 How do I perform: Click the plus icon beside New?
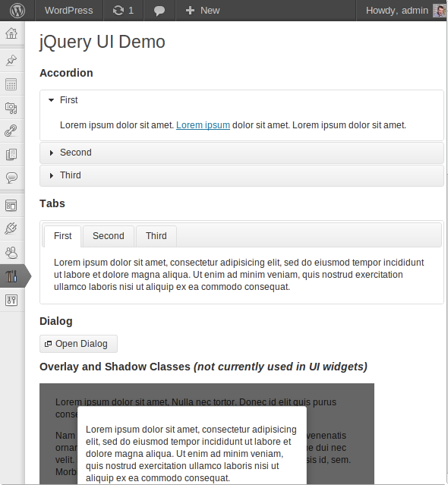(x=190, y=11)
